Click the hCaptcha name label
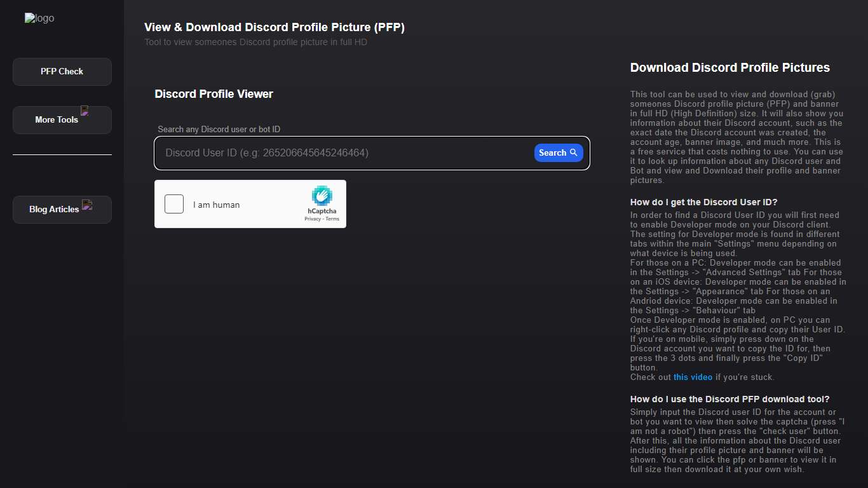 [x=322, y=212]
